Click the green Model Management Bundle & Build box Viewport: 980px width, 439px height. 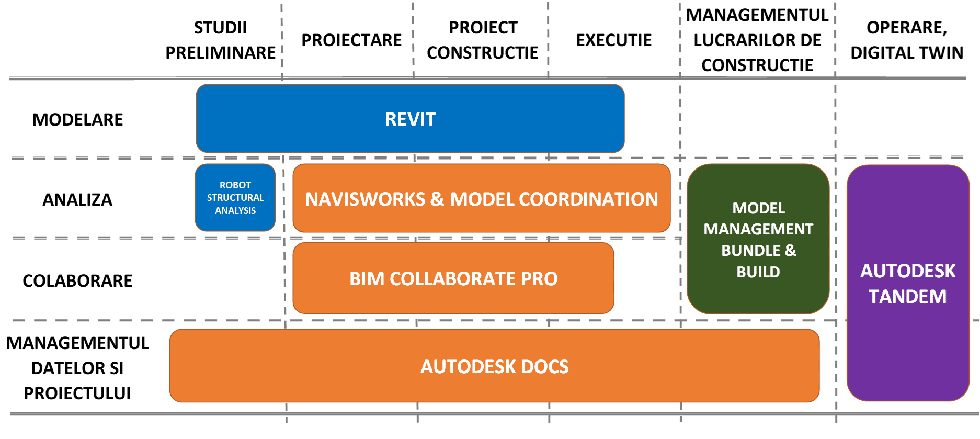point(758,239)
